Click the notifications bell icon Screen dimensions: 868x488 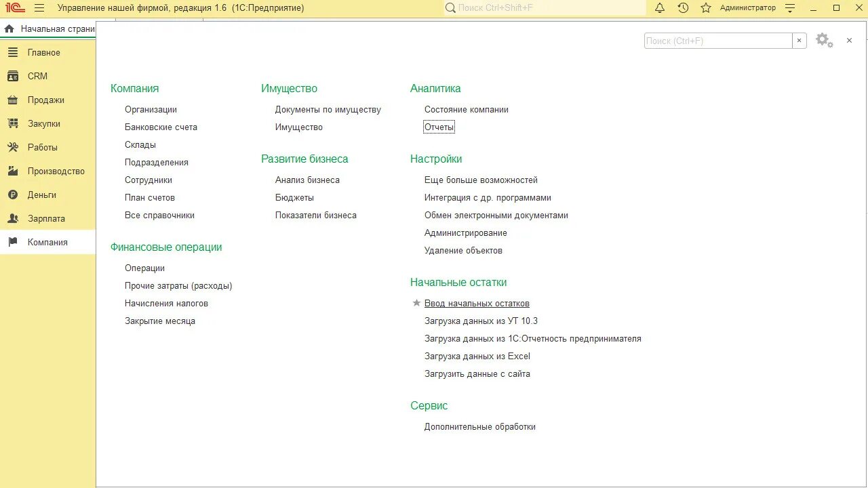tap(660, 8)
